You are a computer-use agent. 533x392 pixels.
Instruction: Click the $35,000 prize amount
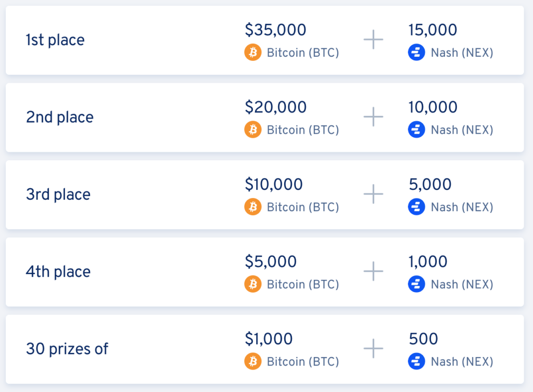click(276, 30)
